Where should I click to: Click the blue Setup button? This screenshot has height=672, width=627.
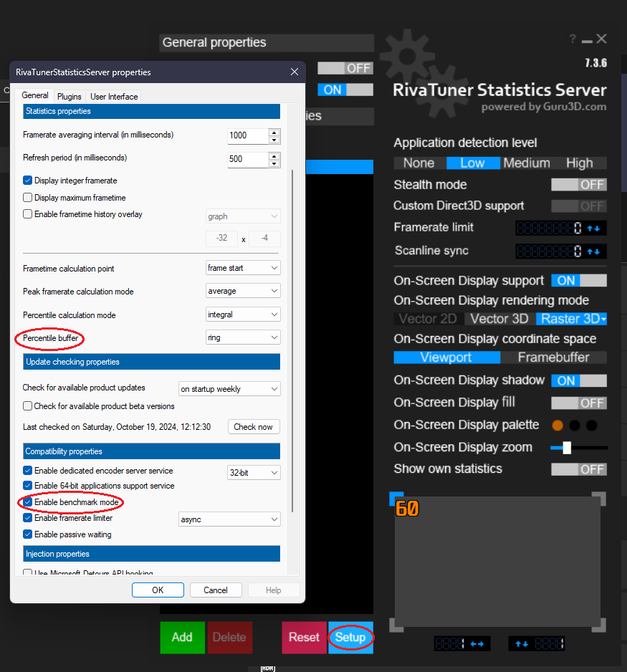point(350,638)
